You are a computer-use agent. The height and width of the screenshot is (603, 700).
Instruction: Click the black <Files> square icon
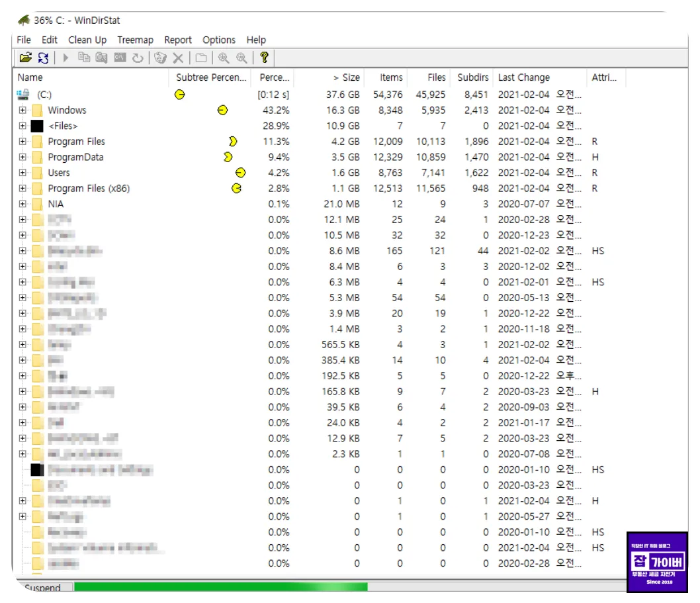coord(37,126)
